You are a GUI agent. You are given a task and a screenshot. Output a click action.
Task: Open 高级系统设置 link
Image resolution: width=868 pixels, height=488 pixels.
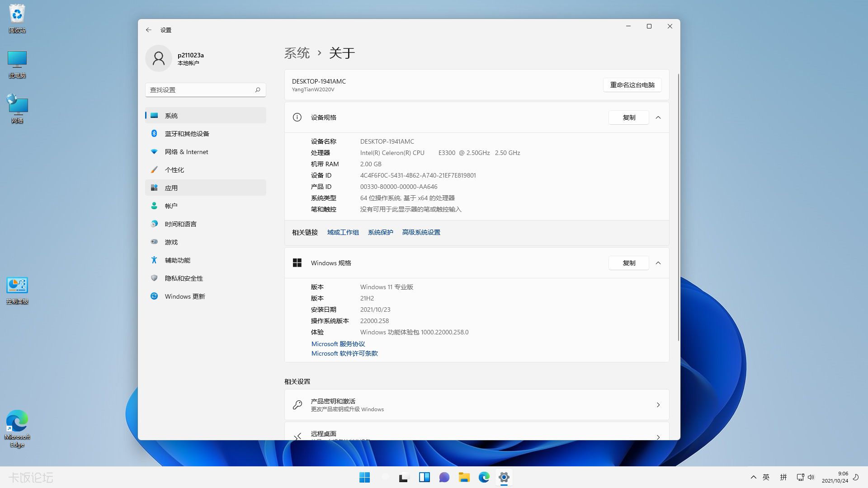pyautogui.click(x=421, y=232)
